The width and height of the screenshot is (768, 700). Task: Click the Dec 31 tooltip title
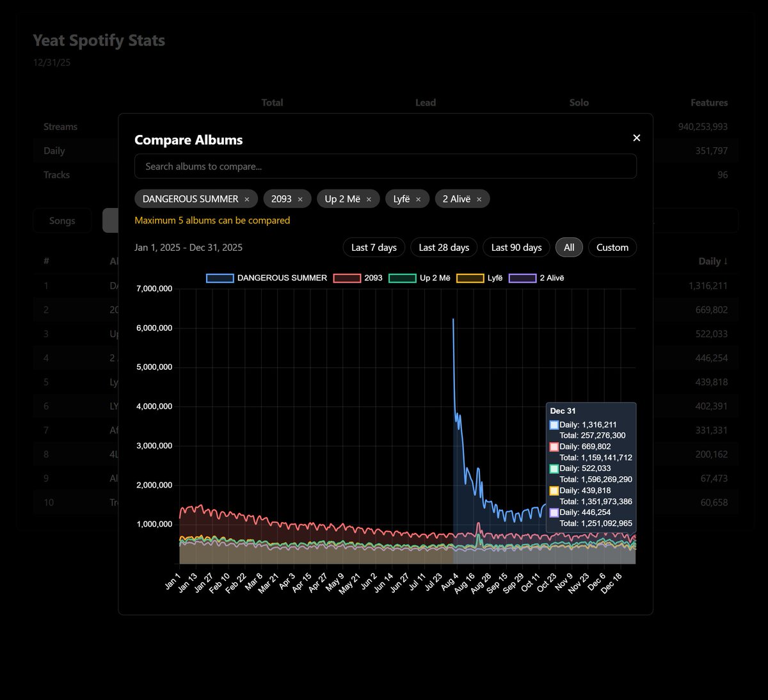click(563, 411)
